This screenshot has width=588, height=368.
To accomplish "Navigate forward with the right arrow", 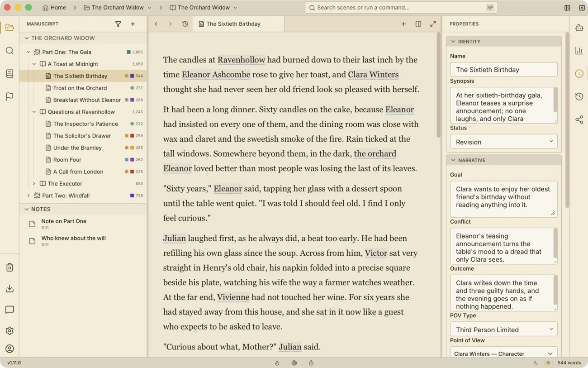I will [x=171, y=24].
